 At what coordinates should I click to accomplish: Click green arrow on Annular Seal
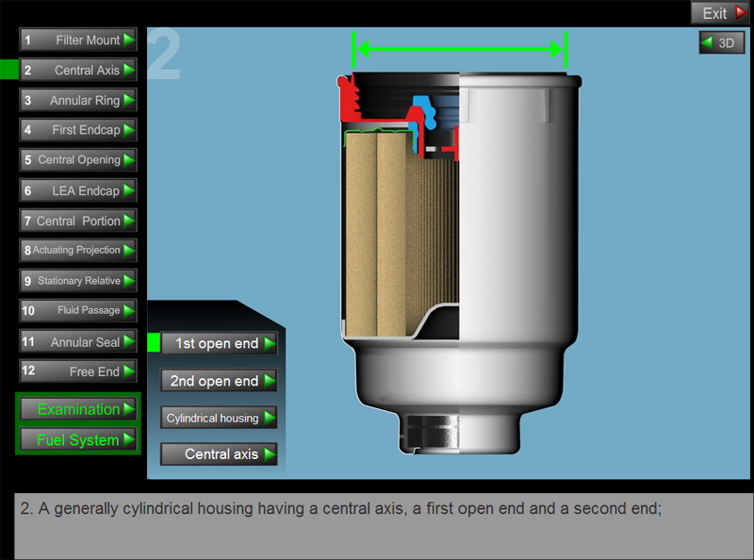click(x=128, y=341)
